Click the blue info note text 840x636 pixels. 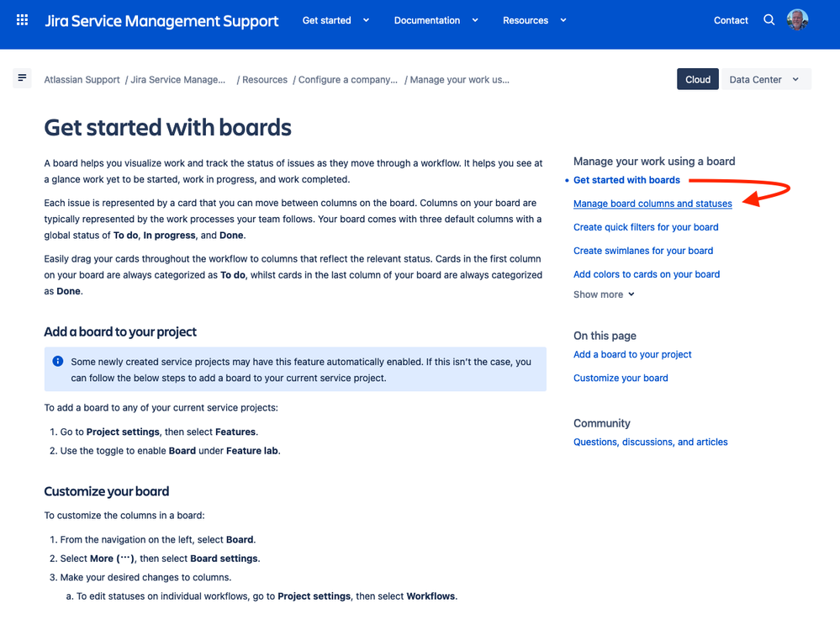pyautogui.click(x=301, y=369)
